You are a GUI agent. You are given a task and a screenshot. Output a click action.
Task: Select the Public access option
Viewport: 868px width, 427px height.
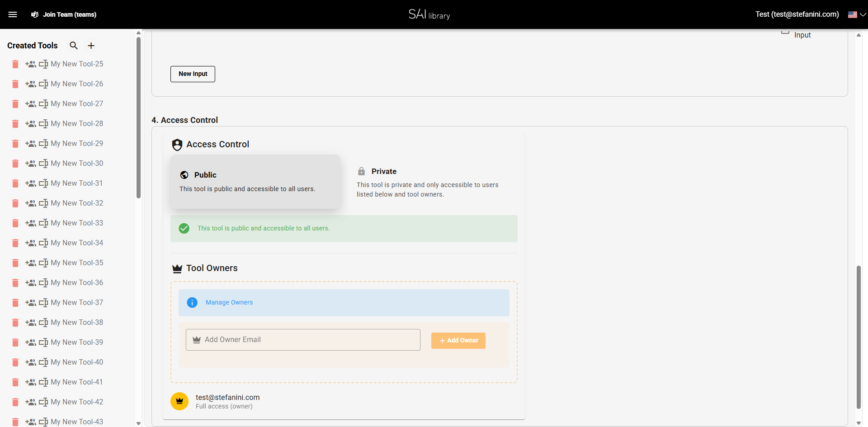255,182
